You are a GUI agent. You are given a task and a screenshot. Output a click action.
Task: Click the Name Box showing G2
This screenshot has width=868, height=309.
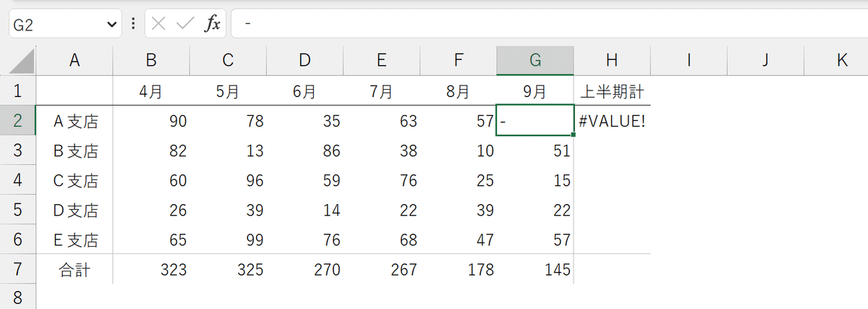click(54, 24)
